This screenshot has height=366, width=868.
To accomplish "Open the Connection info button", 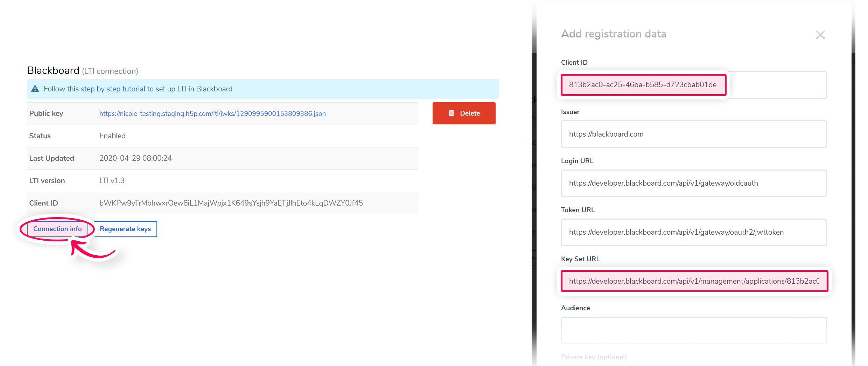I will (57, 229).
